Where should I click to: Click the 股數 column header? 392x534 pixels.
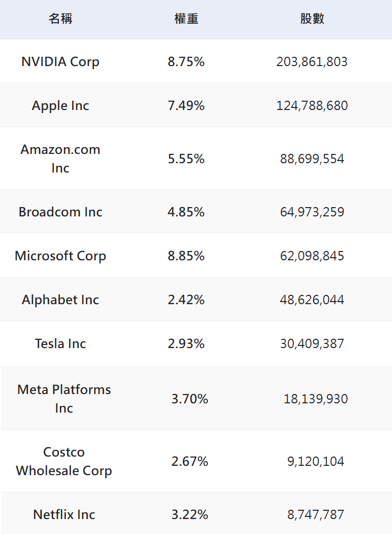[312, 19]
